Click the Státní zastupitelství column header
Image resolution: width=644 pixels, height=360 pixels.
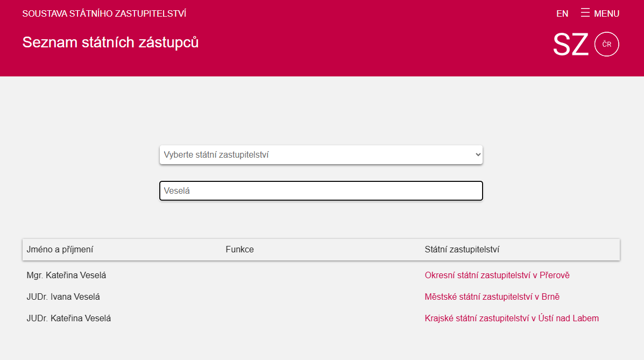(x=462, y=250)
